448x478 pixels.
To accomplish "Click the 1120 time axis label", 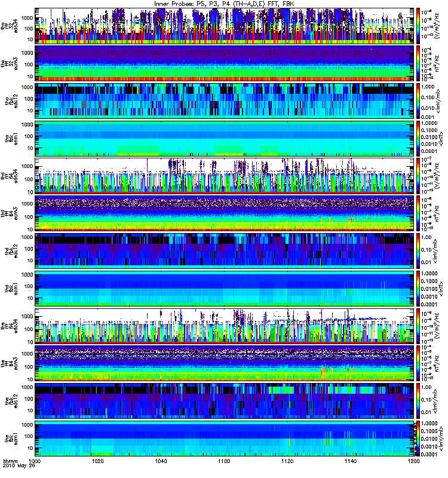I will [x=287, y=461].
